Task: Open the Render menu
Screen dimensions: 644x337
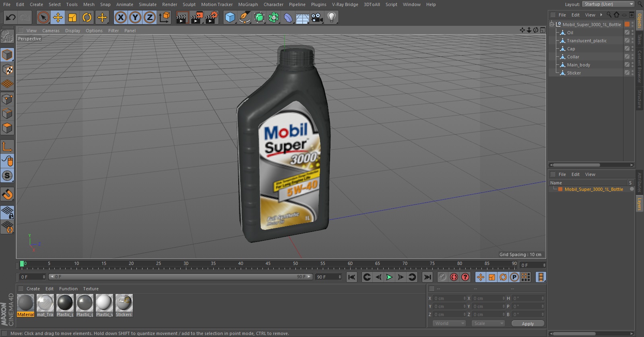Action: (x=169, y=4)
